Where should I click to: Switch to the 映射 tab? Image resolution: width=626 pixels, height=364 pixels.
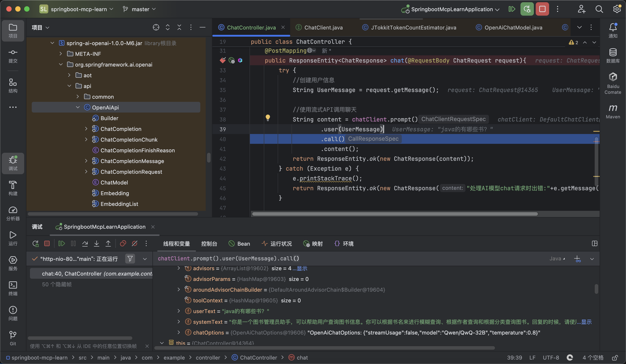click(313, 244)
